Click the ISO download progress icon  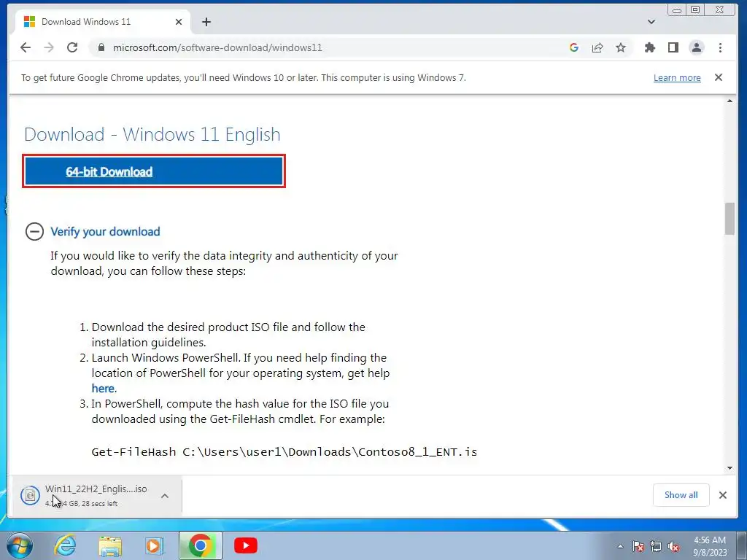(30, 495)
